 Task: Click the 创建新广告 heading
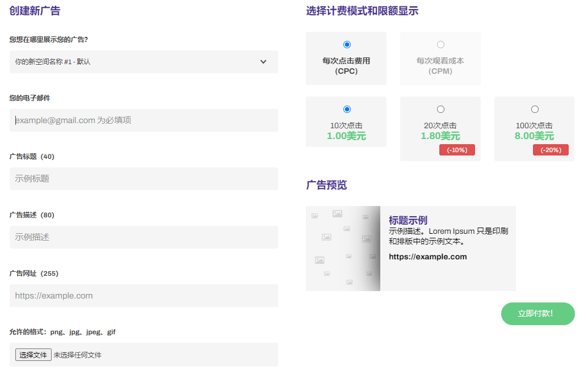pyautogui.click(x=35, y=11)
